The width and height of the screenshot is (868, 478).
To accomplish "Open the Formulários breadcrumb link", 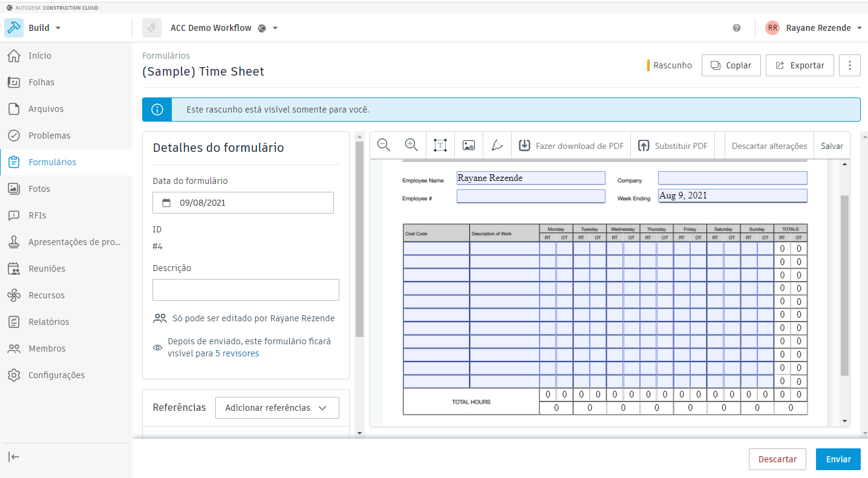I will point(166,55).
